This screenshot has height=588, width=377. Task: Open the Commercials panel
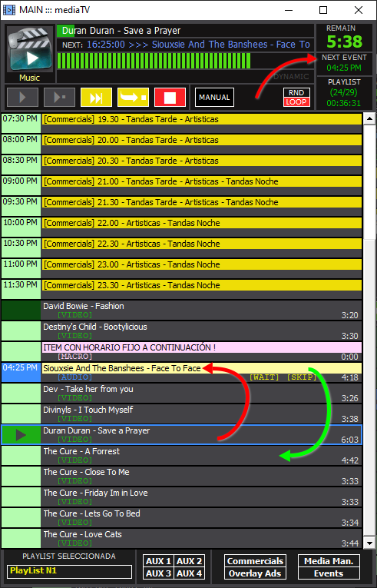click(x=255, y=561)
